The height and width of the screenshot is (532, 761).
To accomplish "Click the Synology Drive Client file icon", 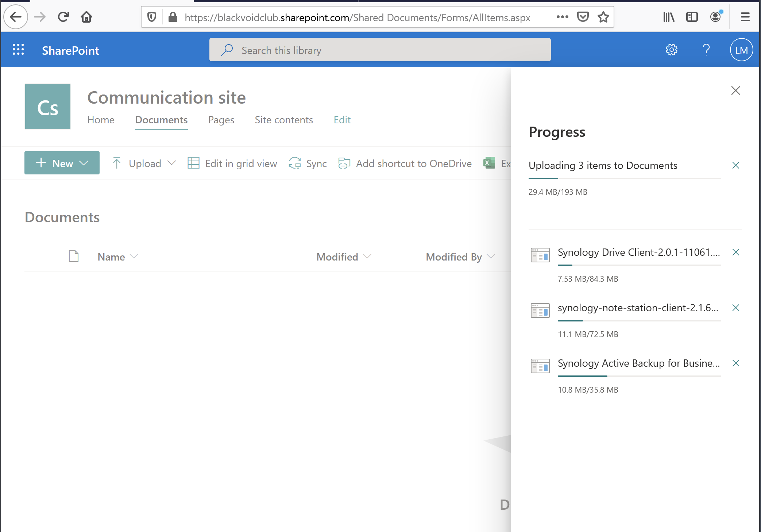I will [540, 255].
